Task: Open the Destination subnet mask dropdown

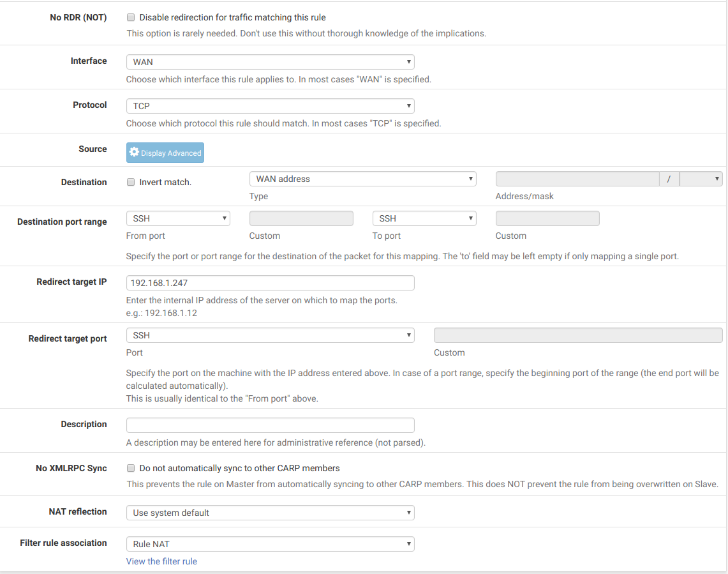Action: pos(701,179)
